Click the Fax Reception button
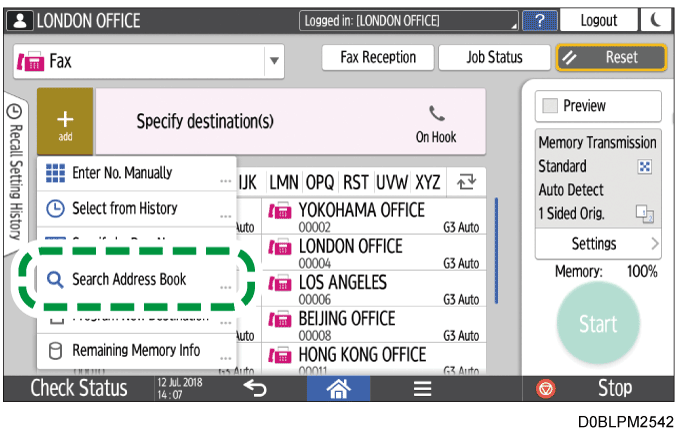The image size is (679, 431). point(377,58)
